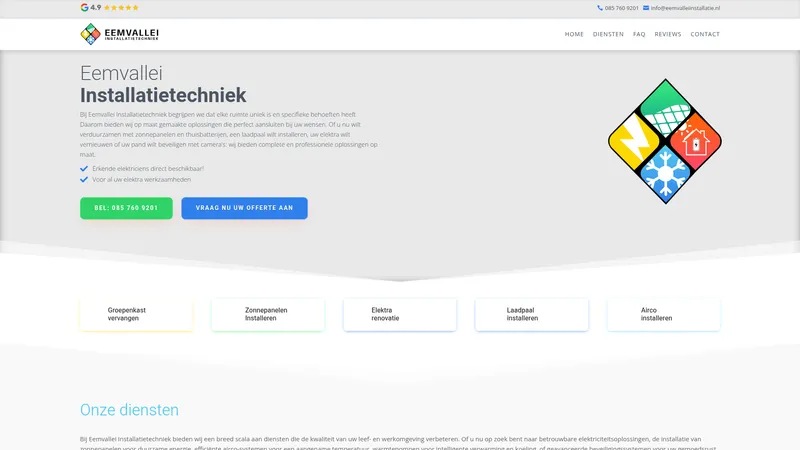Image resolution: width=800 pixels, height=450 pixels.
Task: Go to FAQ in navigation
Action: point(639,34)
